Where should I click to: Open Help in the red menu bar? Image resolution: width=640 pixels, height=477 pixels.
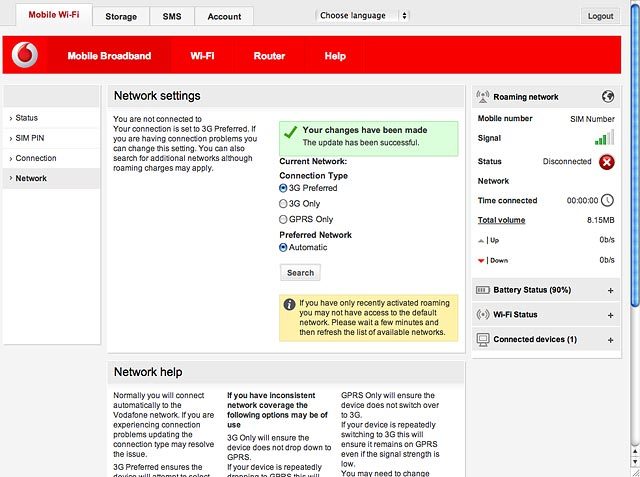pos(335,56)
